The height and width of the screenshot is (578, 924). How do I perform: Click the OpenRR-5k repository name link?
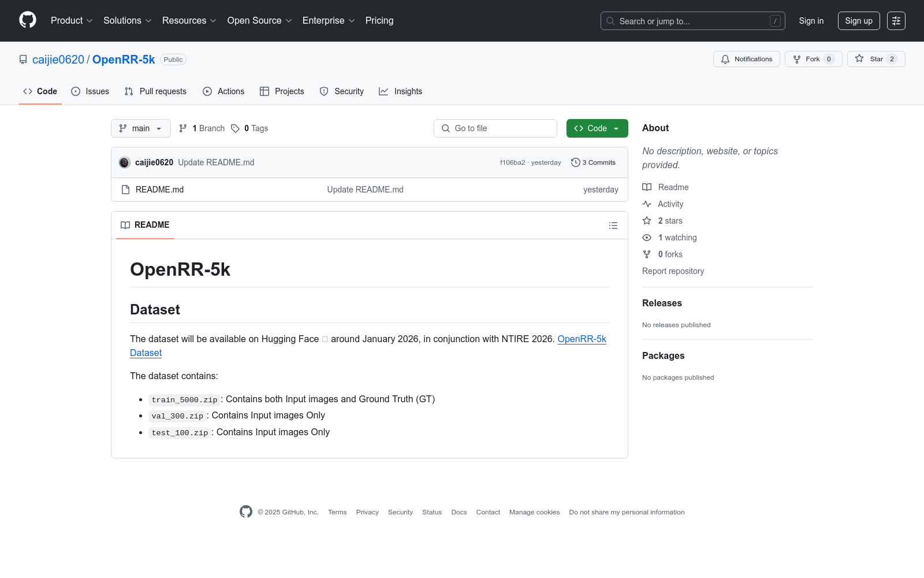coord(124,60)
